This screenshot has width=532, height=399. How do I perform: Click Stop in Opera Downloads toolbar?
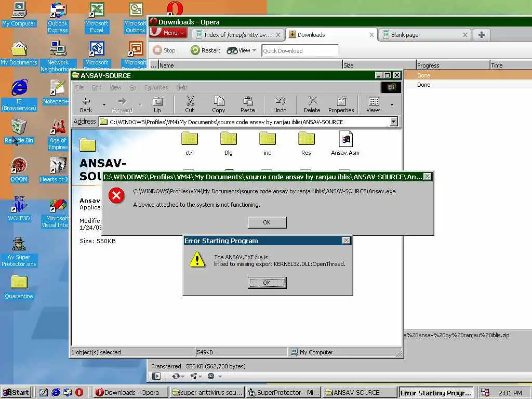tap(165, 50)
